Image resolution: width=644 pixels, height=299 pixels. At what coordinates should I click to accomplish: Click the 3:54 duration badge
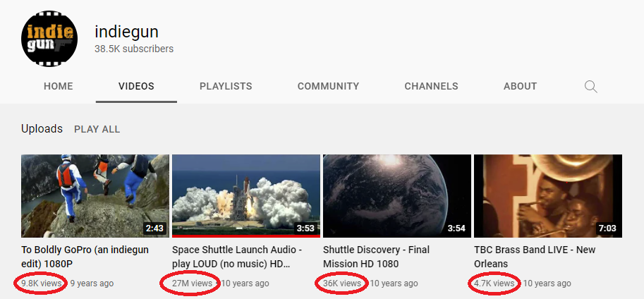click(456, 228)
